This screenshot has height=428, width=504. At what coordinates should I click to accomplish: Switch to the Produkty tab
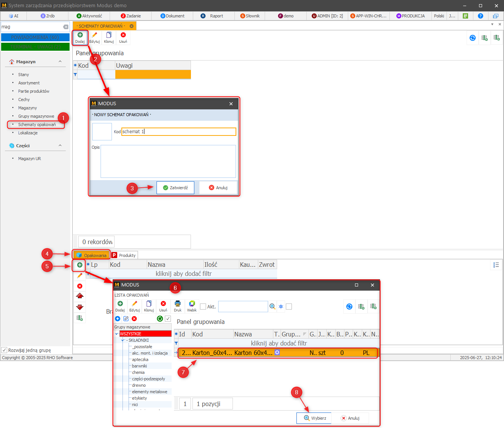(124, 255)
